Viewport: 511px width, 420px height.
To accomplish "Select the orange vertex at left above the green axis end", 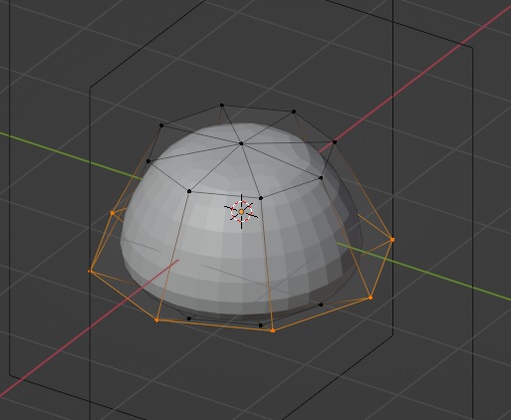I will 113,213.
